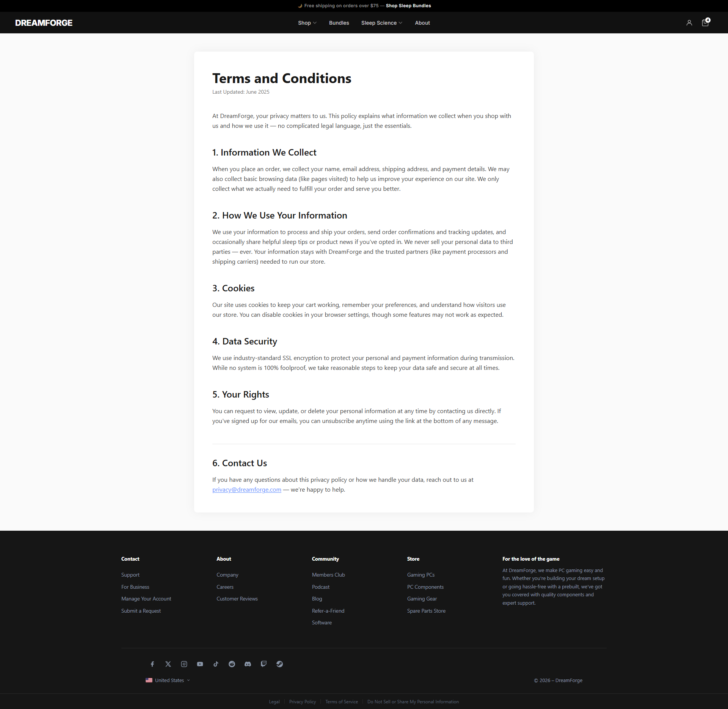This screenshot has width=728, height=709.
Task: Open the About menu item
Action: click(422, 23)
